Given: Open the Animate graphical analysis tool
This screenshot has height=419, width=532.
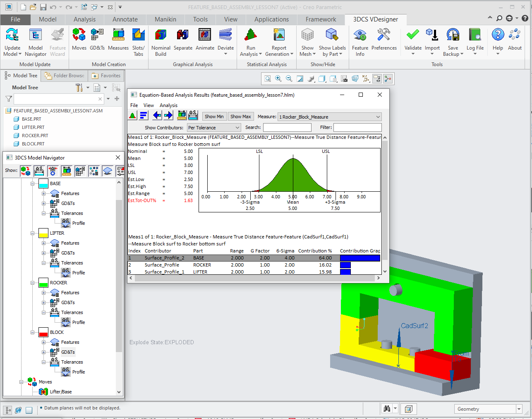Looking at the screenshot, I should point(205,40).
